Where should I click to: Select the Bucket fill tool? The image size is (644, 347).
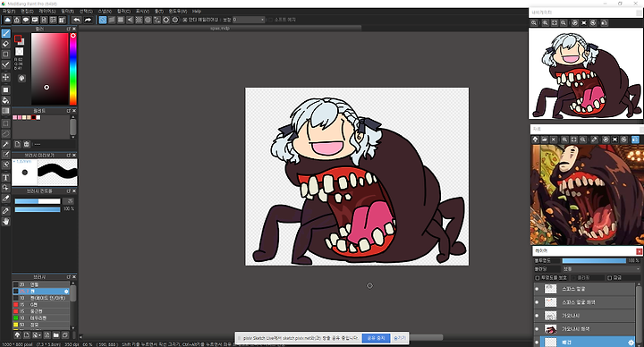[5, 100]
